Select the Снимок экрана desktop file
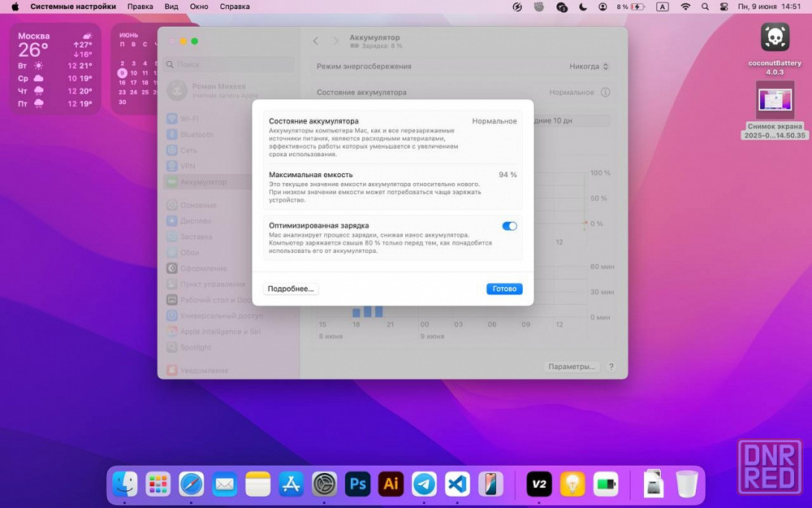This screenshot has height=508, width=812. 775,110
